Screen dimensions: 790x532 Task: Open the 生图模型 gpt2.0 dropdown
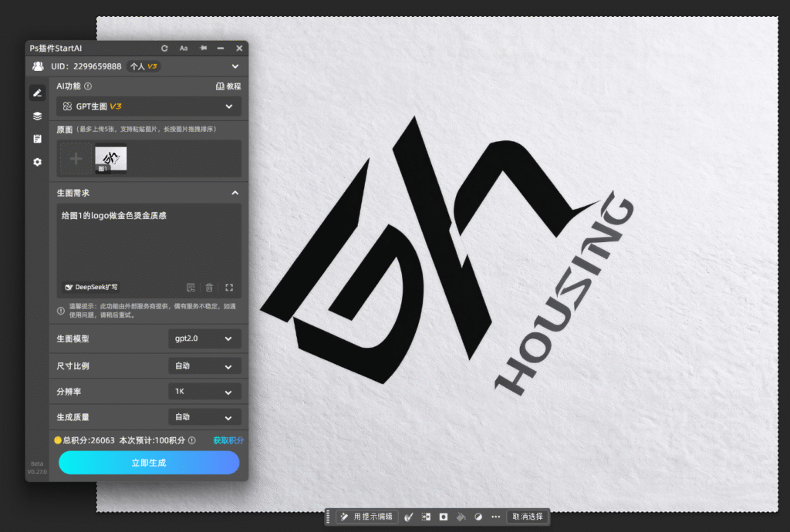[204, 338]
